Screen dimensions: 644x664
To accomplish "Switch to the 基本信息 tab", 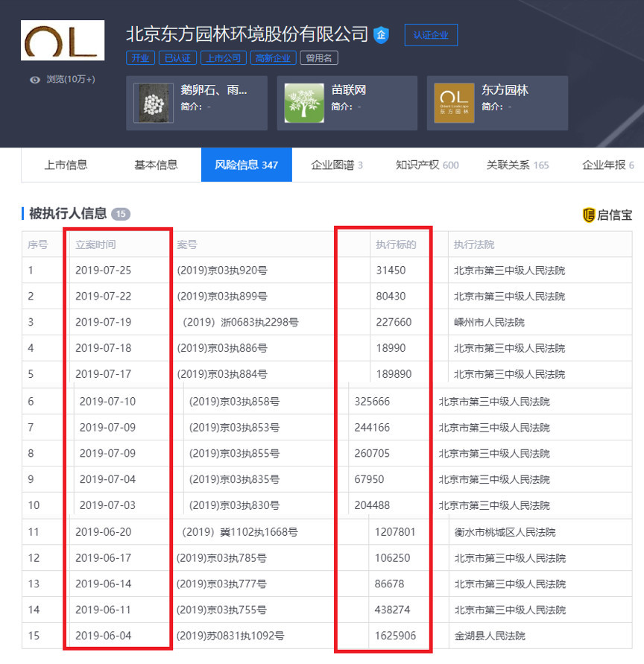I will pyautogui.click(x=156, y=165).
